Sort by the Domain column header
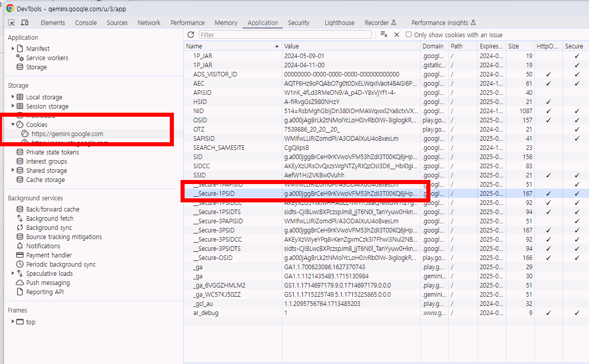Image resolution: width=589 pixels, height=364 pixels. click(434, 46)
